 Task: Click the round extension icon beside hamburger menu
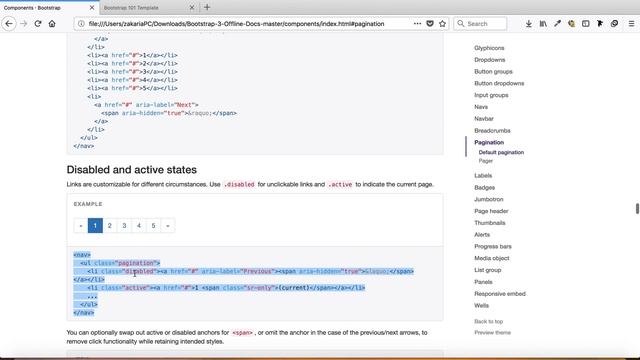pyautogui.click(x=614, y=24)
